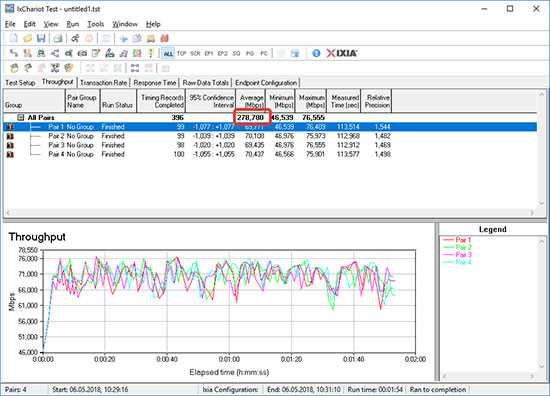Click the results table scroll right arrow

pyautogui.click(x=532, y=213)
